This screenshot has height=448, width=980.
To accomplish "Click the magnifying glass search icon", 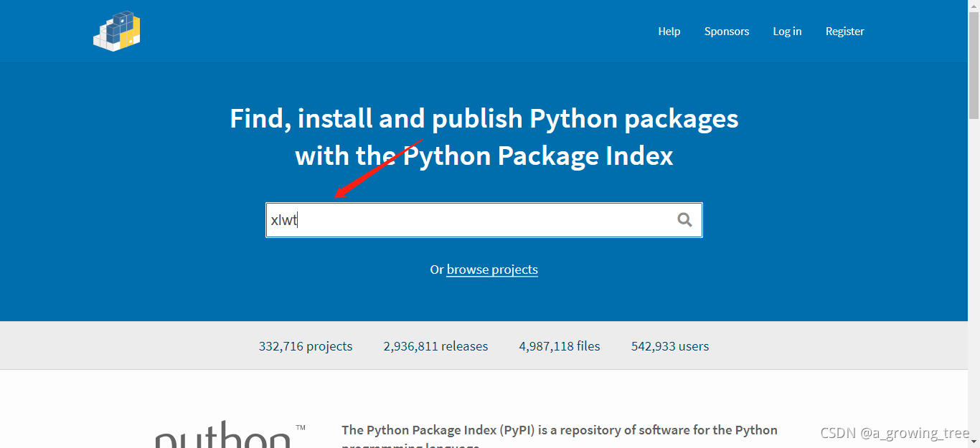I will click(685, 220).
